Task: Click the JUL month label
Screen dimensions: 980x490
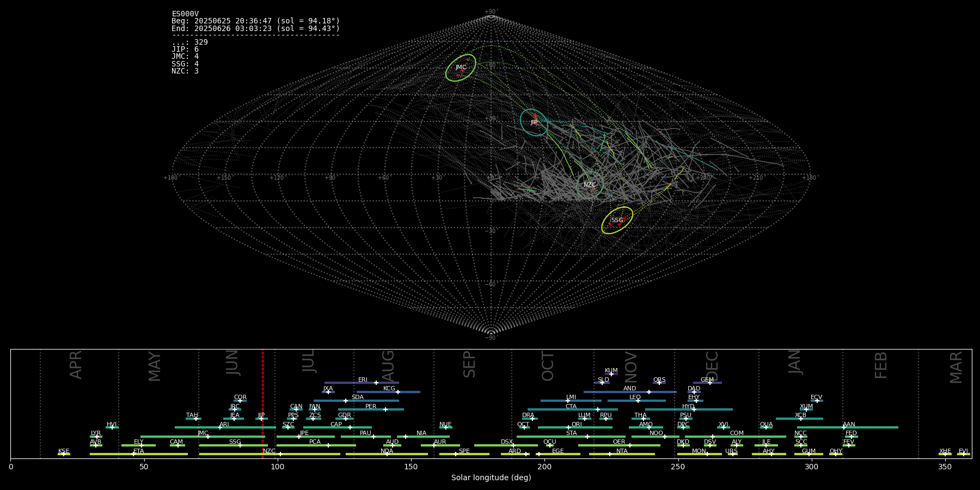Action: 309,361
